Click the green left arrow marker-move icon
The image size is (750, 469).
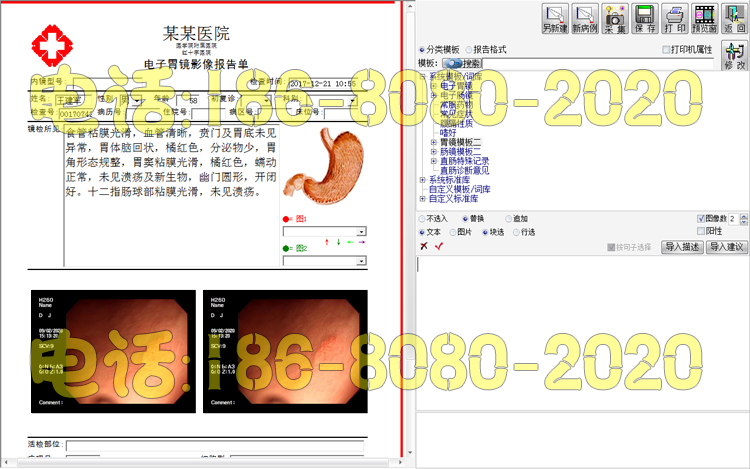tap(351, 242)
